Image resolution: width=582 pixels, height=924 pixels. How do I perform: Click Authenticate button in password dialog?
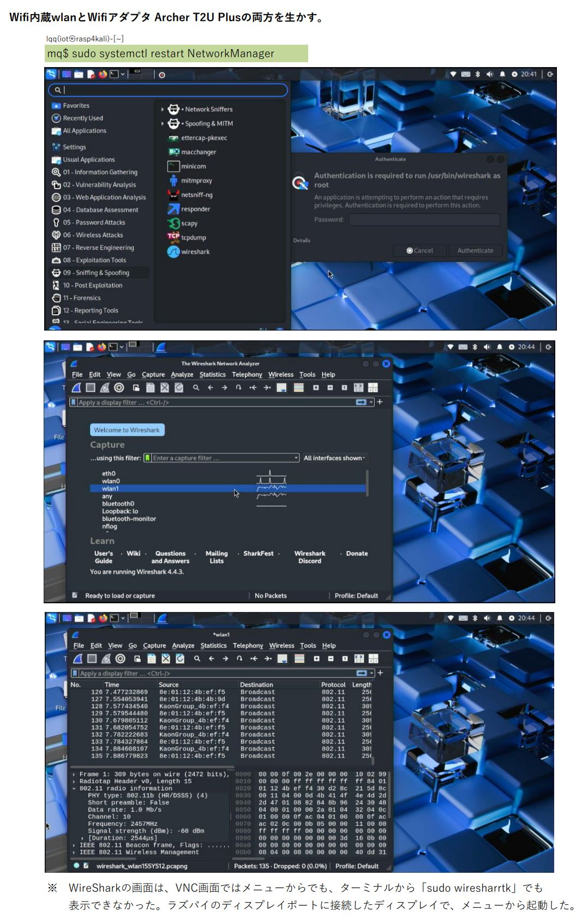[x=475, y=250]
